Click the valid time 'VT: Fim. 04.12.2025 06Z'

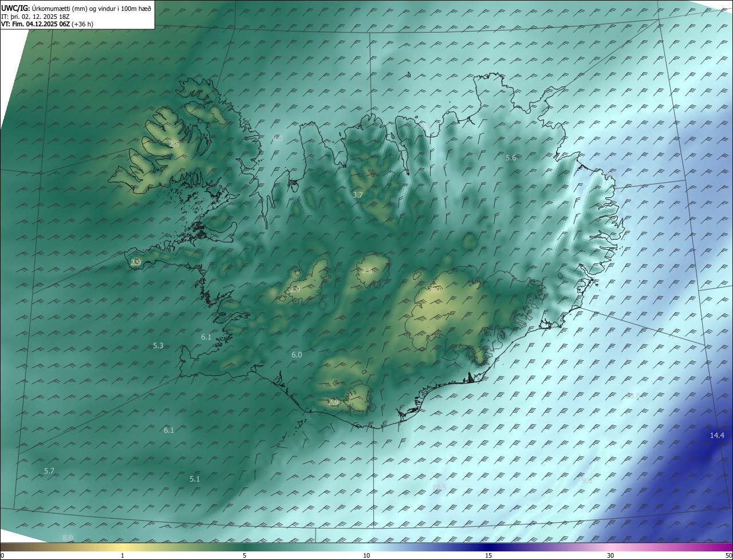(x=36, y=25)
